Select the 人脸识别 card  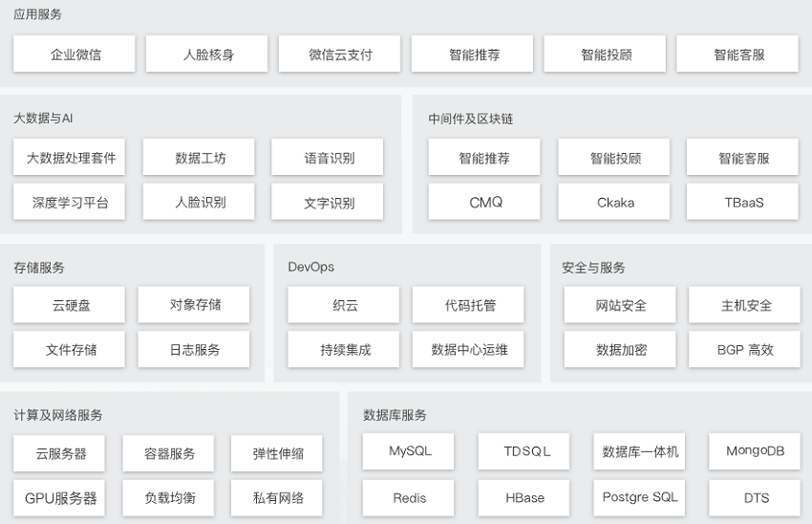tap(199, 202)
